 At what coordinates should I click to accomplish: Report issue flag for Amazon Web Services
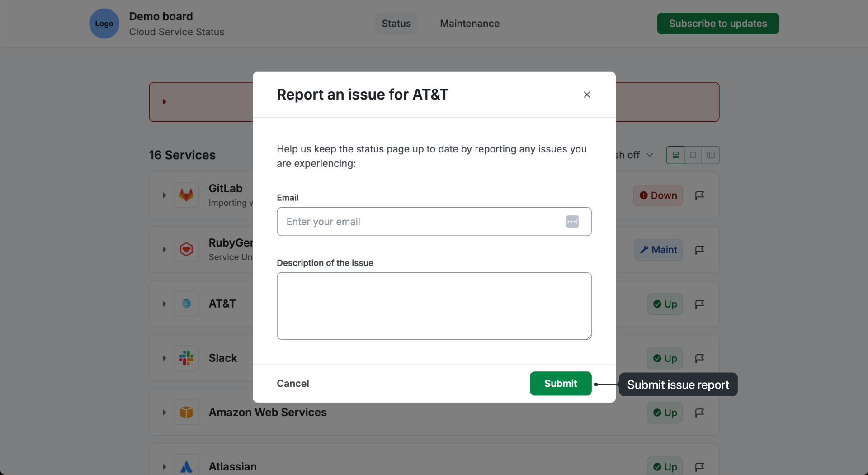699,413
